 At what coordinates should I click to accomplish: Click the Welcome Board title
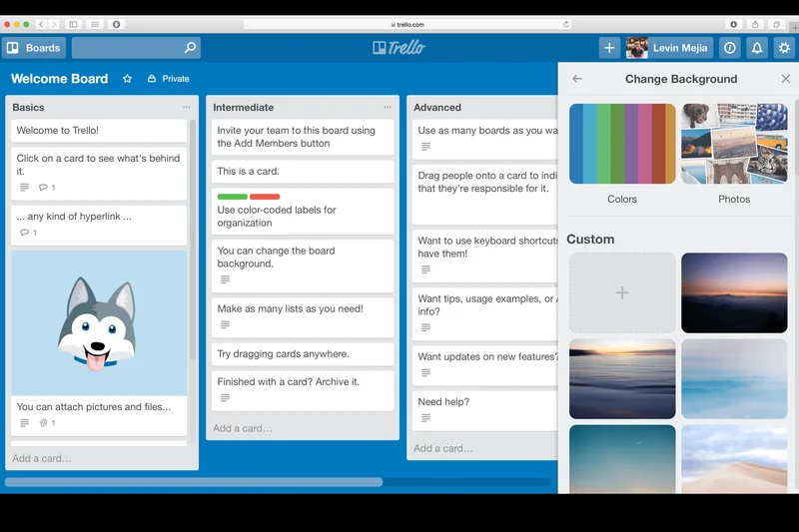tap(60, 79)
